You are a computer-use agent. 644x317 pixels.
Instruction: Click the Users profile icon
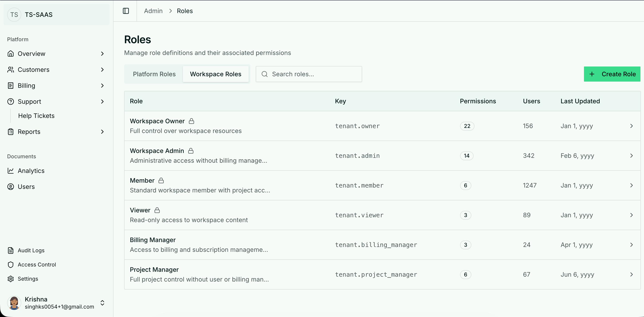click(10, 187)
